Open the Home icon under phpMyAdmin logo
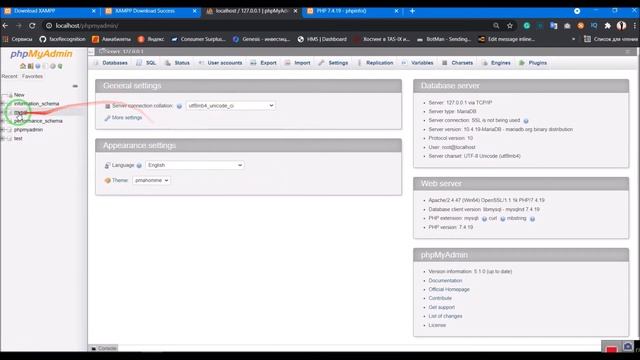 [x=23, y=66]
